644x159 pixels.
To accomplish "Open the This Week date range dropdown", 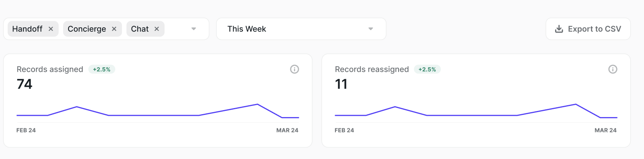I will point(301,29).
